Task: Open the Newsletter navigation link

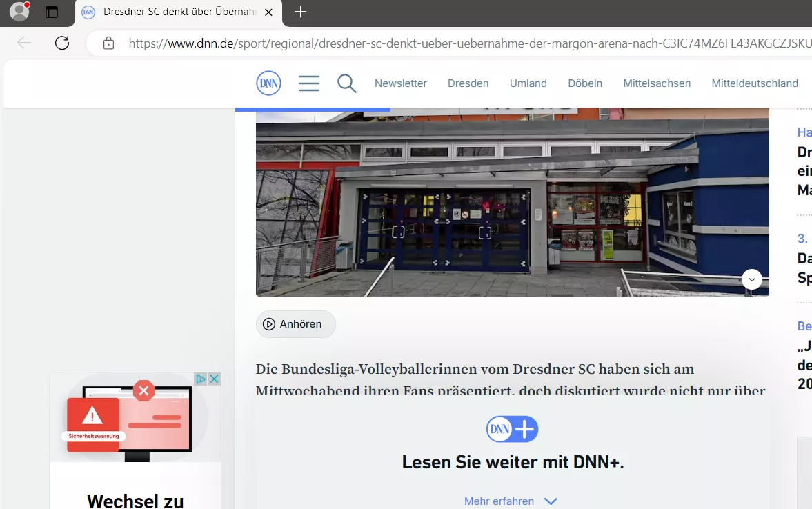Action: click(x=401, y=83)
